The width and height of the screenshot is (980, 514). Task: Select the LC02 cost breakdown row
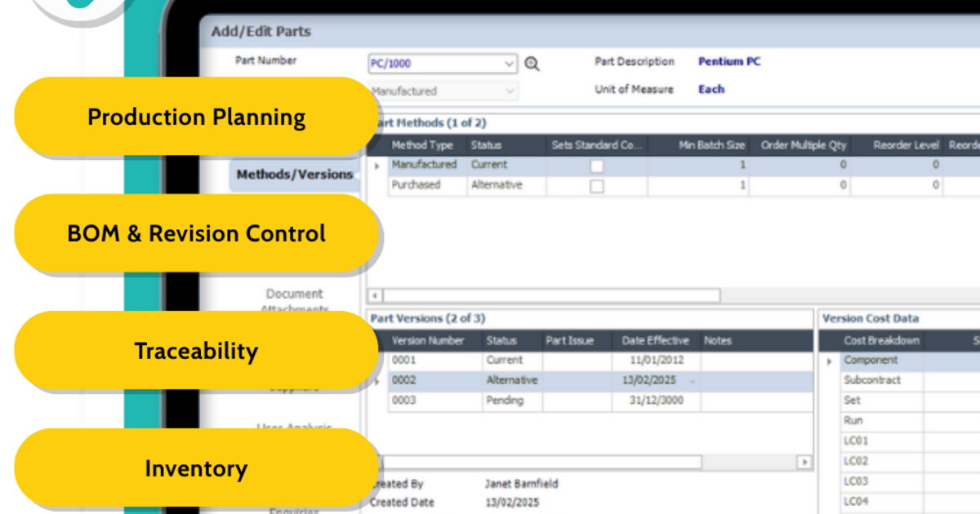tap(901, 462)
